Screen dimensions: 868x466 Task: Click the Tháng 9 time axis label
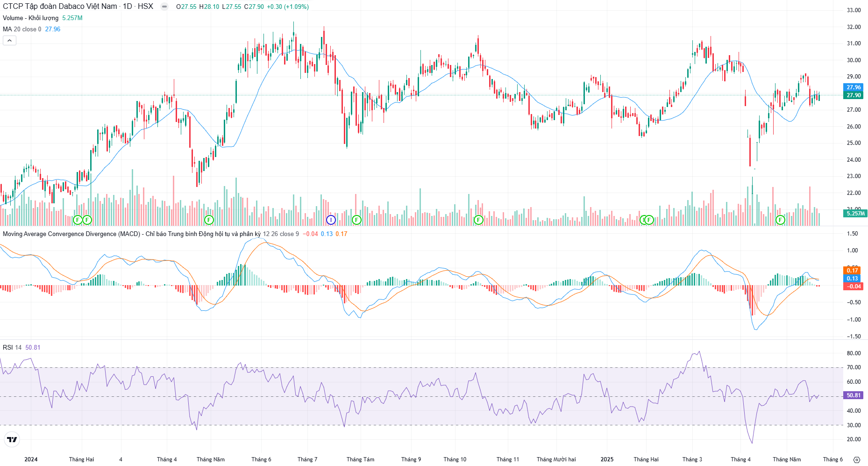[411, 459]
